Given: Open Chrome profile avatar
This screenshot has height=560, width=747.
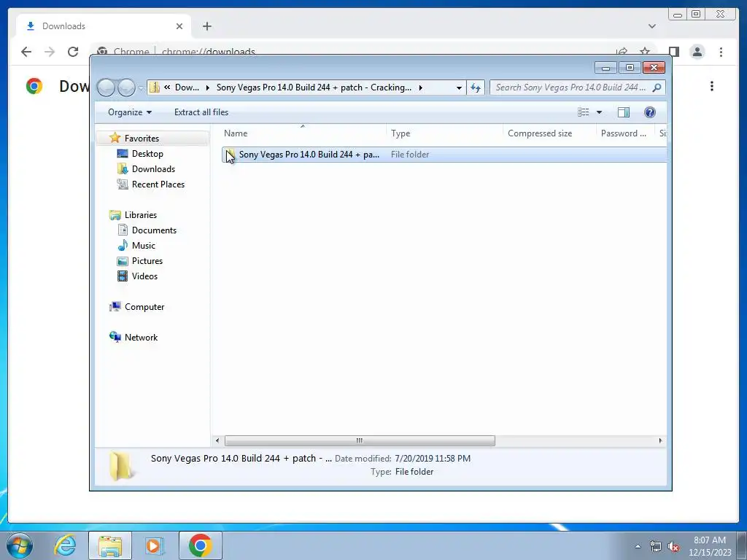Looking at the screenshot, I should click(x=697, y=52).
